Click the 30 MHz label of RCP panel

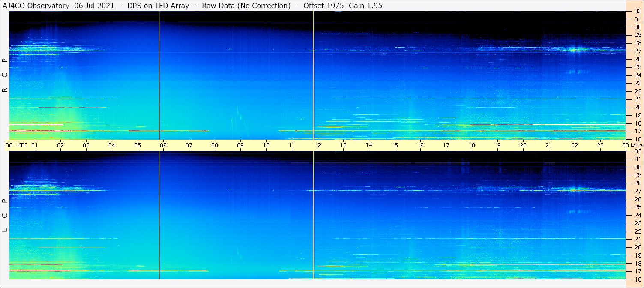[637, 27]
